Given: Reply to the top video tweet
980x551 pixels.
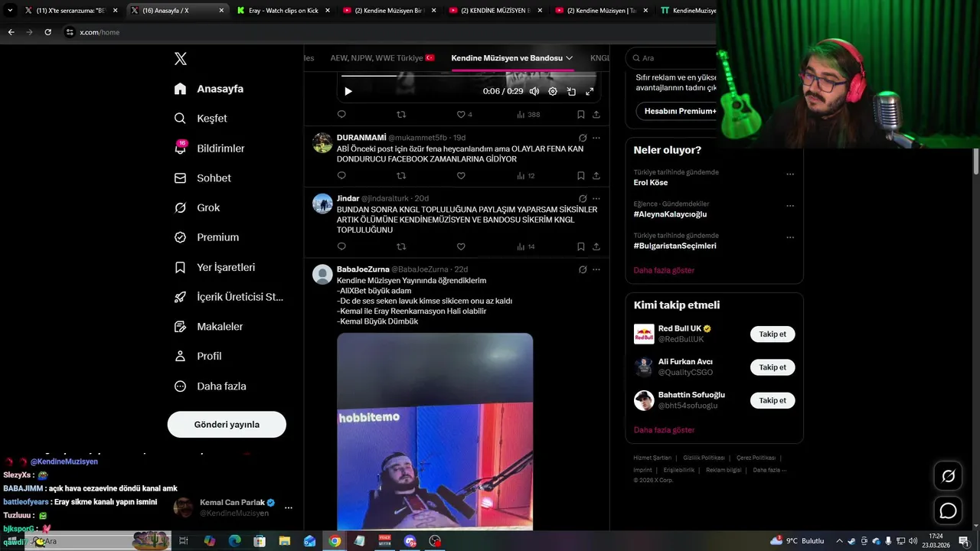Looking at the screenshot, I should (x=341, y=115).
